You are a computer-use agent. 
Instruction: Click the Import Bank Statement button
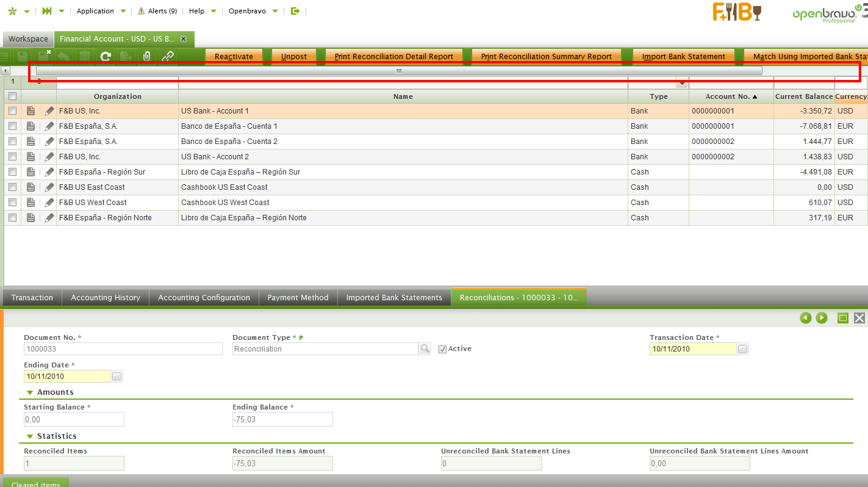(684, 56)
